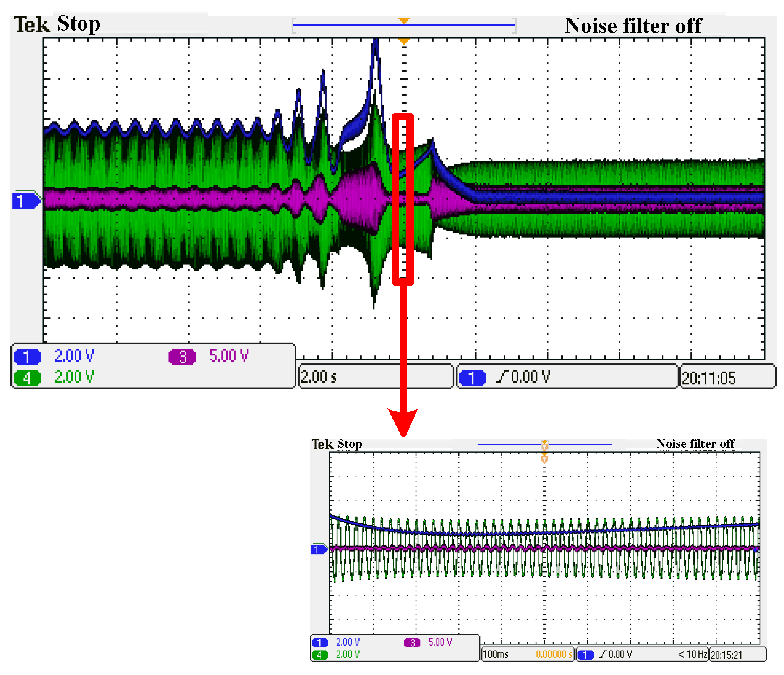Image resolution: width=784 pixels, height=675 pixels.
Task: Click the < 10 Hz frequency readout
Action: [692, 654]
